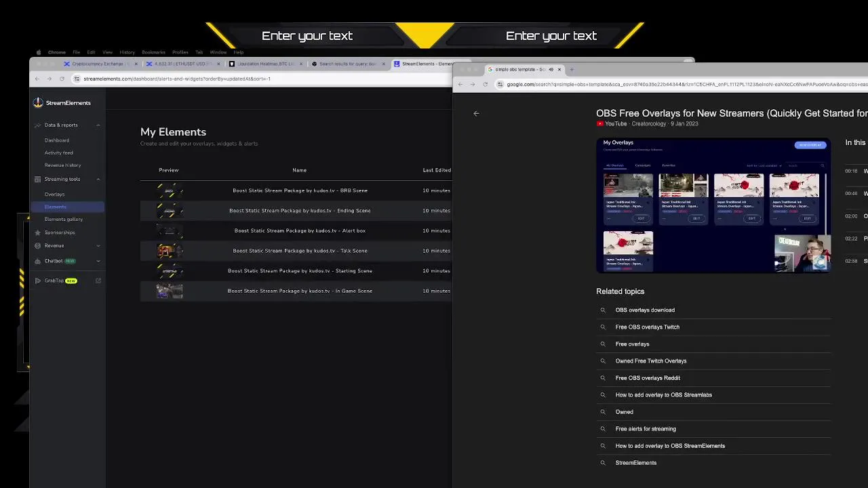Click search icon next to OBS overlays download
The width and height of the screenshot is (868, 488).
tap(602, 310)
